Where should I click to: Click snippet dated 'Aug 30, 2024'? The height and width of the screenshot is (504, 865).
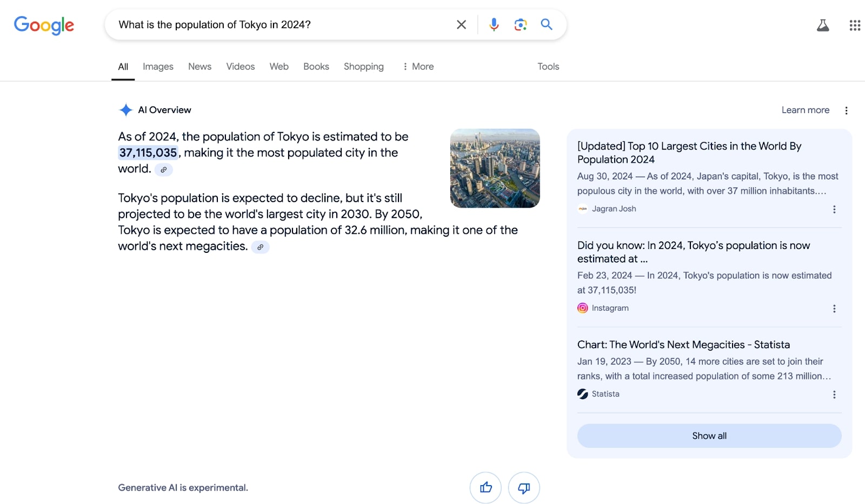click(x=708, y=184)
